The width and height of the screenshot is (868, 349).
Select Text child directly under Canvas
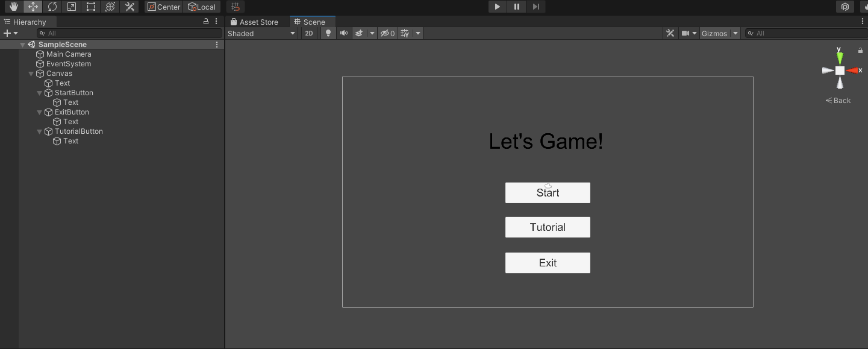pos(62,83)
